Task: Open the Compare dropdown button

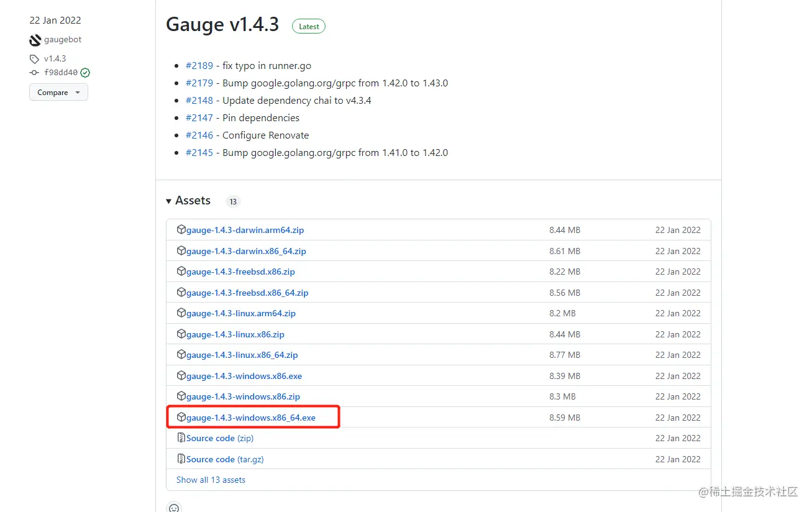Action: [x=58, y=92]
